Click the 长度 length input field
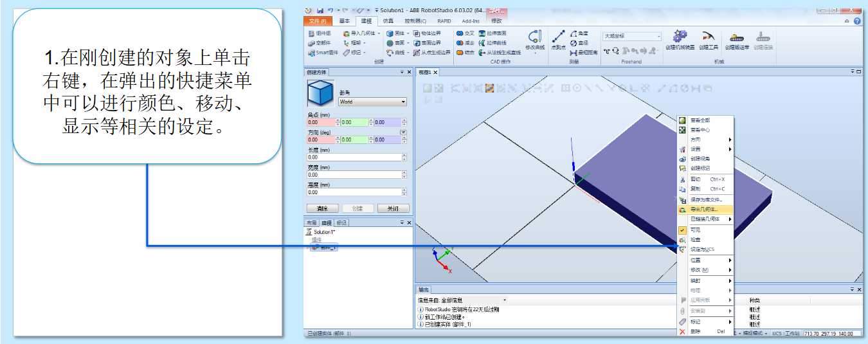 coord(354,157)
